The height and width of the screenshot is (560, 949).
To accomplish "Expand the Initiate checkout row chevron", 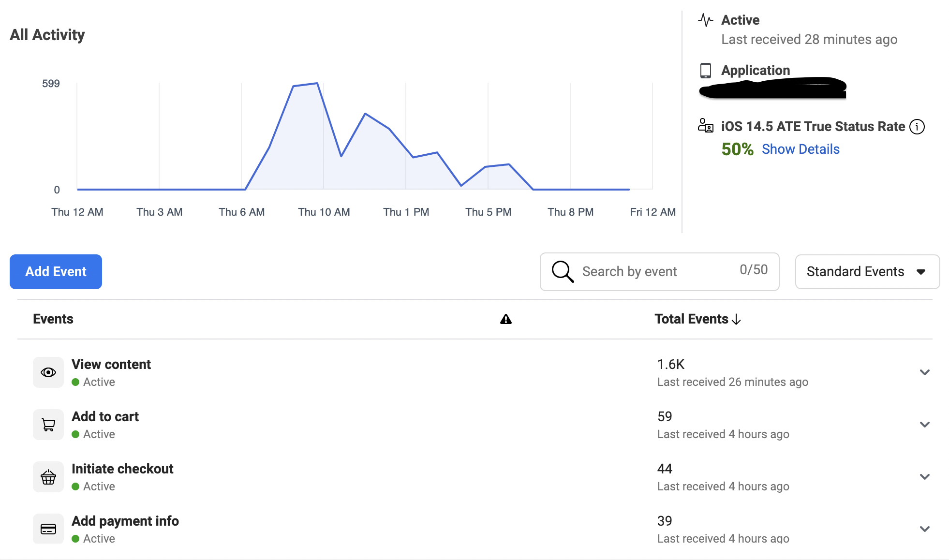I will point(924,477).
